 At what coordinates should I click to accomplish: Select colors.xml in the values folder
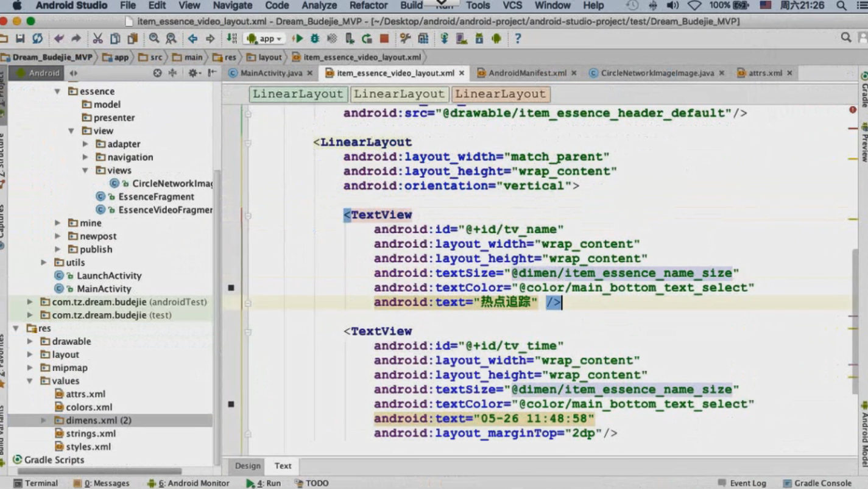pos(89,407)
